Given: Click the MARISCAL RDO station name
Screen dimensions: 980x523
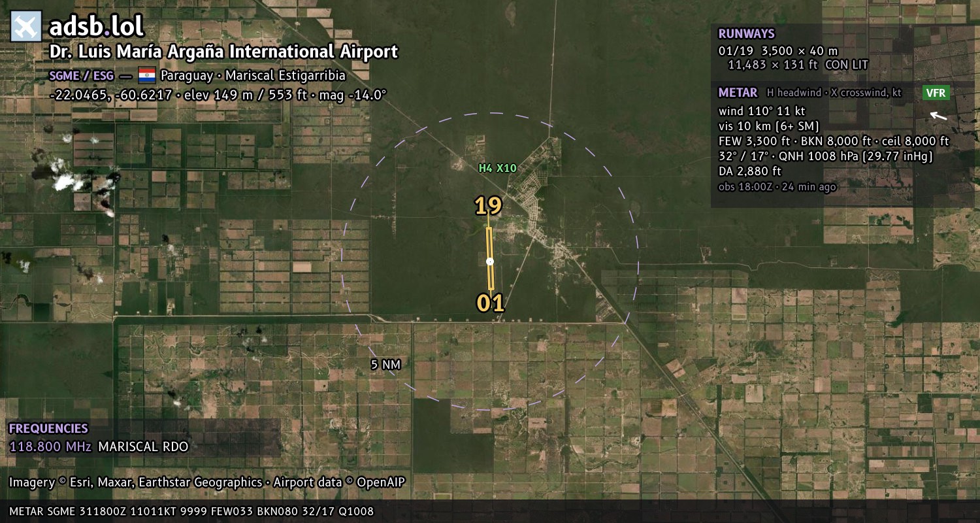Looking at the screenshot, I should tap(143, 447).
